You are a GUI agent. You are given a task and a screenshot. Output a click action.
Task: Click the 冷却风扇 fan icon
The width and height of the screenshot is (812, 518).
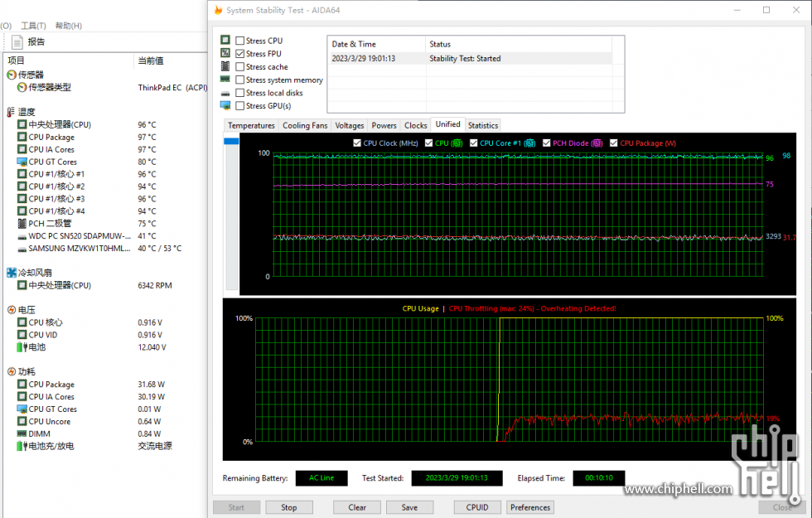[x=12, y=273]
